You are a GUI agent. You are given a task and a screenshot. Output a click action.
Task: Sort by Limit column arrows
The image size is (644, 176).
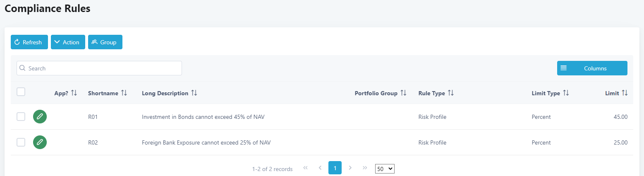(x=625, y=93)
